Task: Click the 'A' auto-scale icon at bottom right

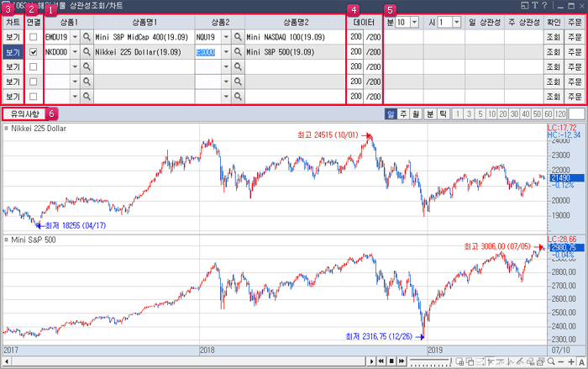Action: (x=581, y=361)
